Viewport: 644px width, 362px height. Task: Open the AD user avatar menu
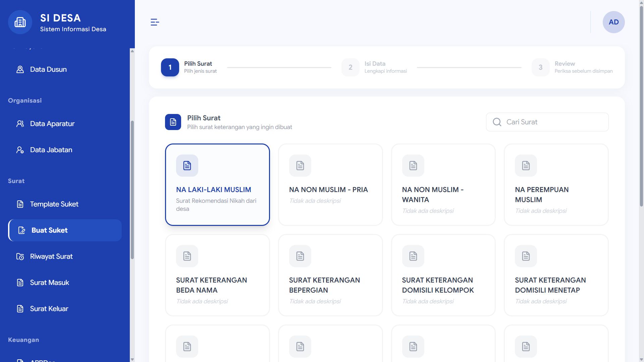point(613,22)
